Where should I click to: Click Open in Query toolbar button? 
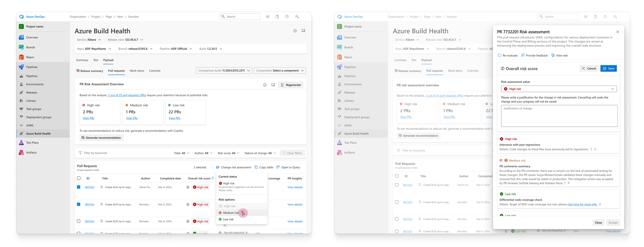point(288,167)
